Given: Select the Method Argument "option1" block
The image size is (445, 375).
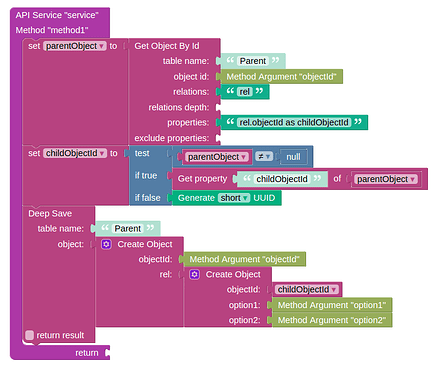Looking at the screenshot, I should 332,305.
